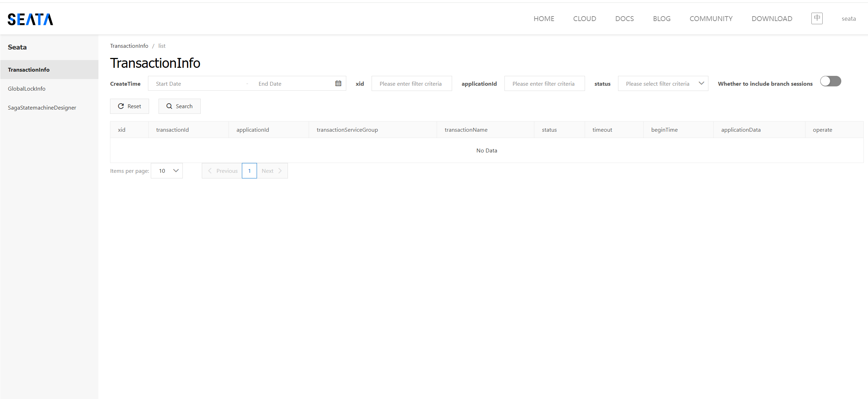Click the Reset button

pyautogui.click(x=129, y=106)
